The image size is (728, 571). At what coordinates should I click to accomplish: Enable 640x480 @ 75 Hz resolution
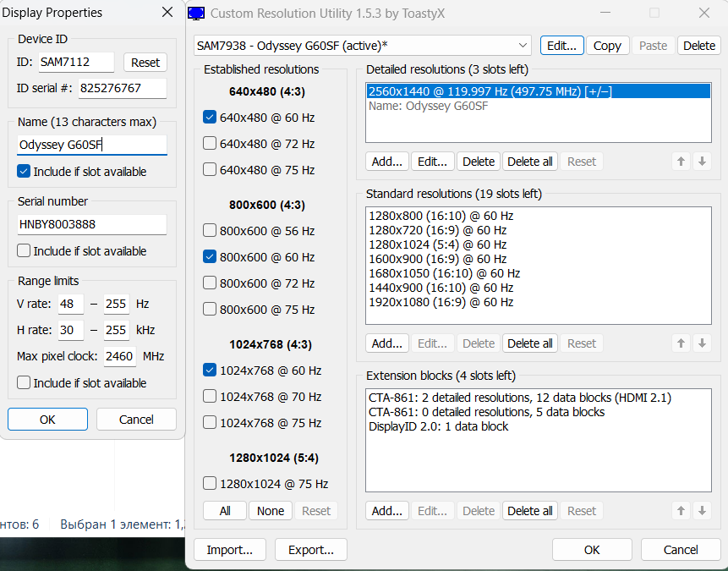pos(210,169)
